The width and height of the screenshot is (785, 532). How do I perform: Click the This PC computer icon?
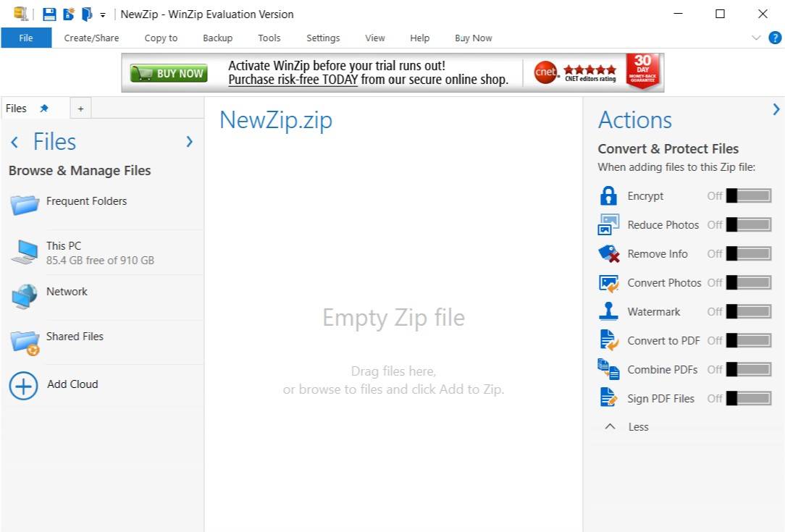[25, 252]
